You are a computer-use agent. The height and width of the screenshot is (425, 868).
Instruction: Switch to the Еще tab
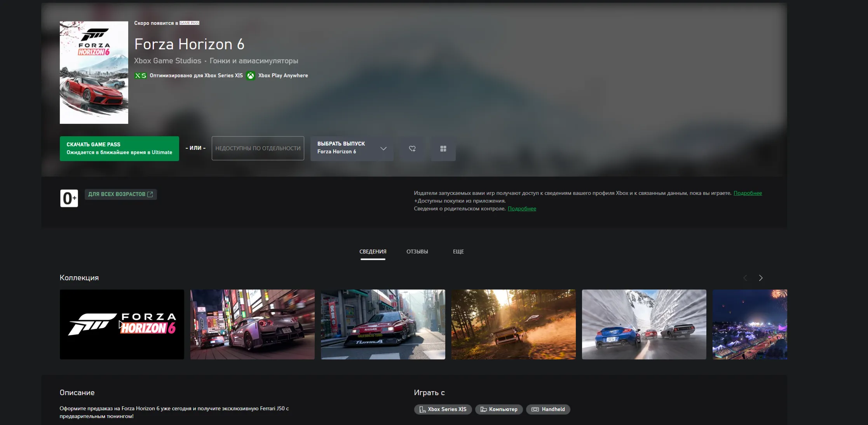click(458, 252)
